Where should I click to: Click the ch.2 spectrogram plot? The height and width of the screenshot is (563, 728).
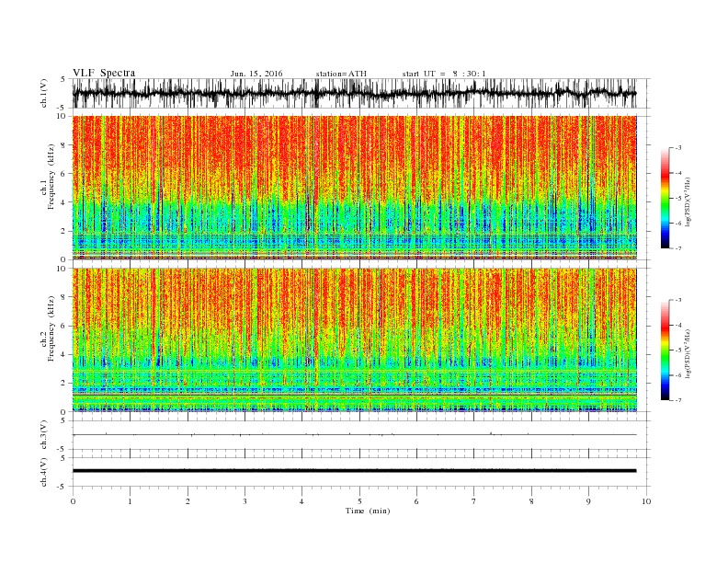coord(354,339)
